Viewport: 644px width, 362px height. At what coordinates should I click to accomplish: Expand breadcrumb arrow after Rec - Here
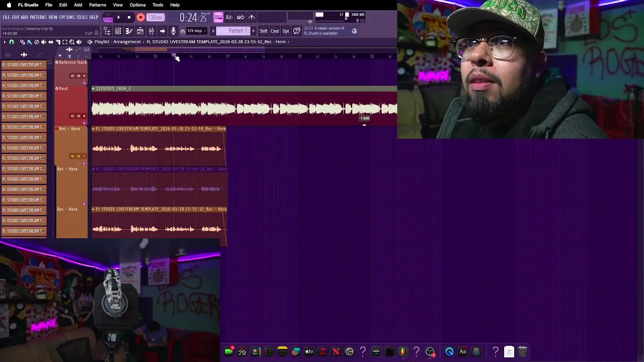(288, 42)
